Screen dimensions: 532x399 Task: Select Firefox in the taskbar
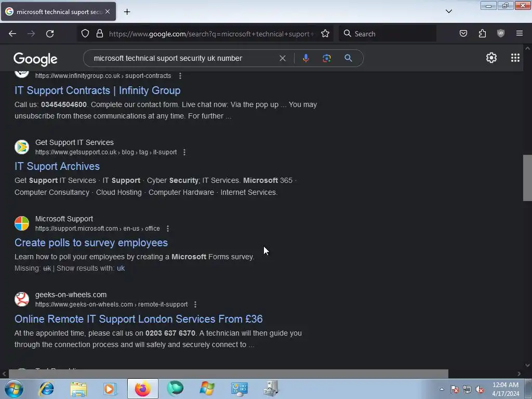tap(143, 389)
